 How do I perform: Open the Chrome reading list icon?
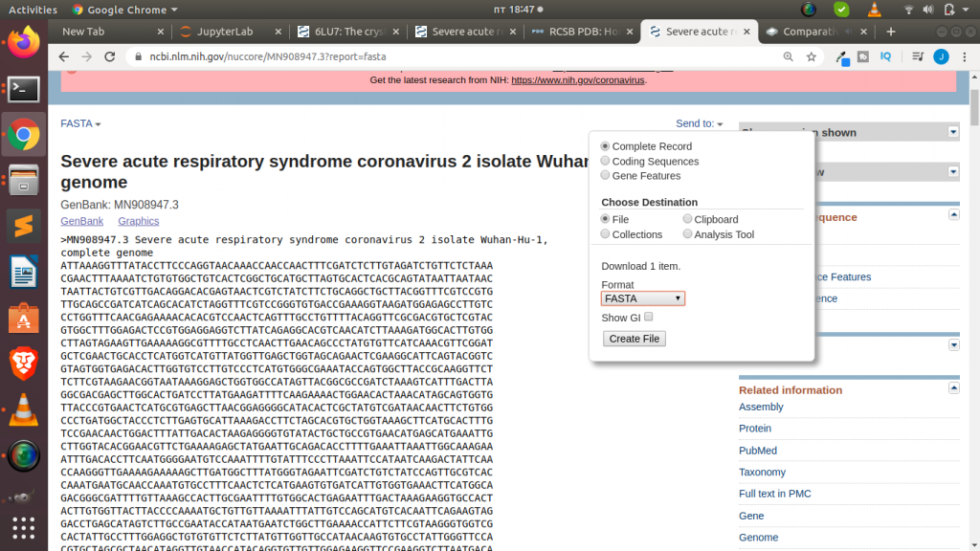tap(918, 56)
